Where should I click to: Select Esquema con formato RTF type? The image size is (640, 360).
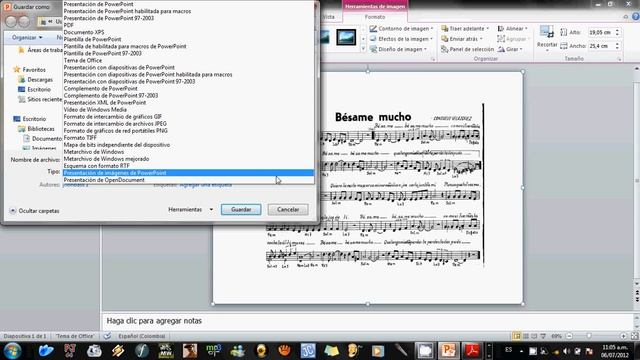[189, 166]
